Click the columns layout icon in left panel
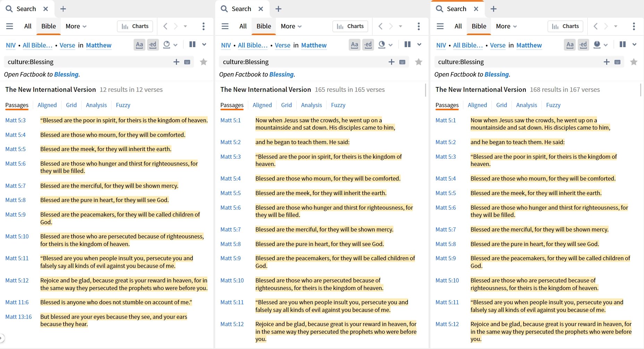Screen dimensions: 644x349 coord(192,44)
